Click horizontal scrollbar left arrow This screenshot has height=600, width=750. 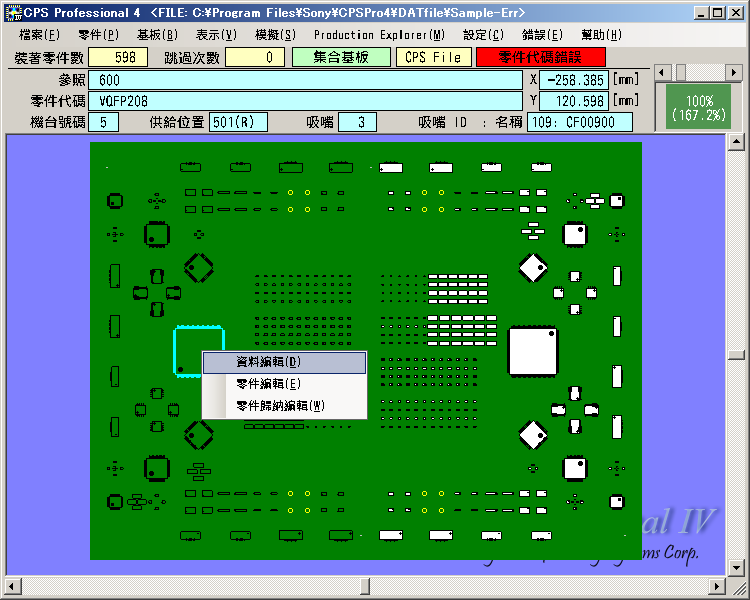13,586
